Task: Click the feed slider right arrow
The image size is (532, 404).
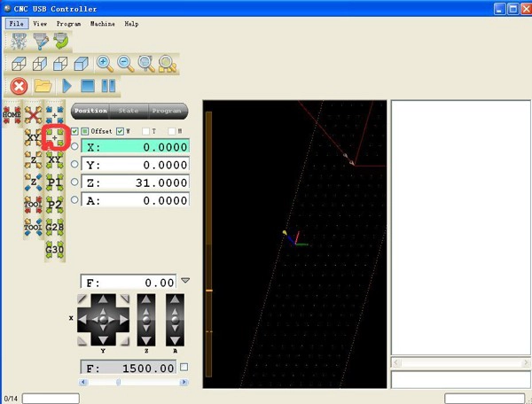Action: (184, 383)
